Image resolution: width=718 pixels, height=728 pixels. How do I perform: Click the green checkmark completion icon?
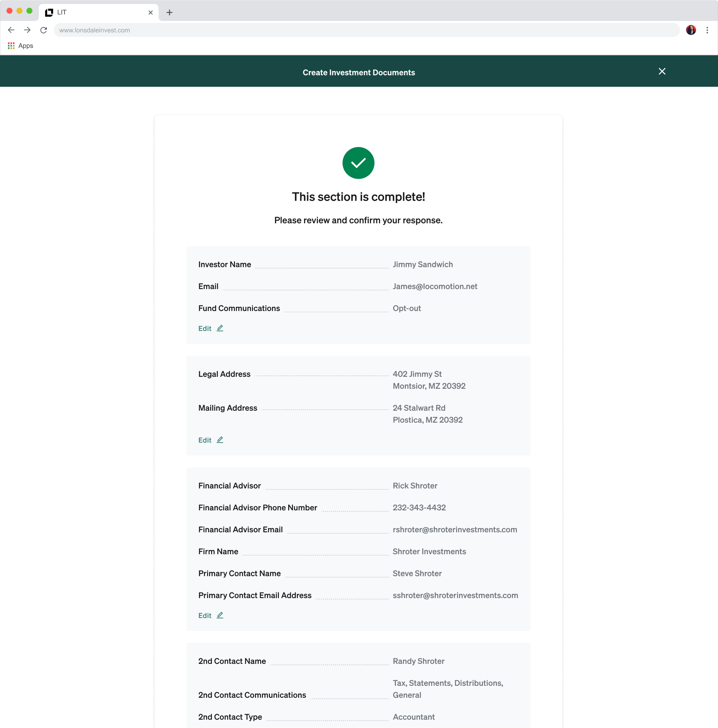(x=358, y=163)
